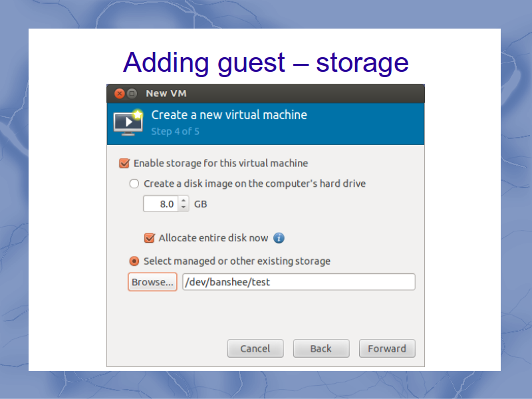Decrease disk size with spinner down arrow
Screen dimensions: 532x399
184,207
